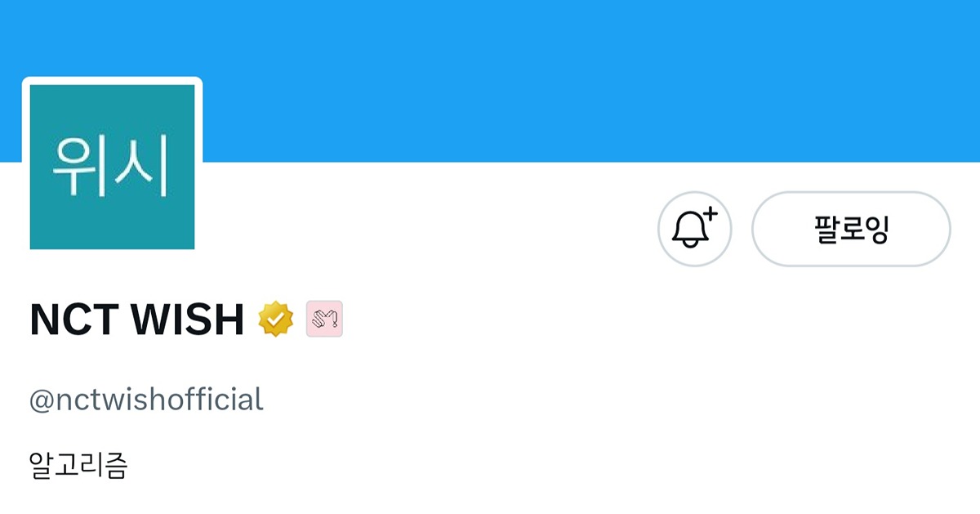Image resolution: width=980 pixels, height=514 pixels.
Task: Select the Korean bio line 알고리즘
Action: click(78, 466)
